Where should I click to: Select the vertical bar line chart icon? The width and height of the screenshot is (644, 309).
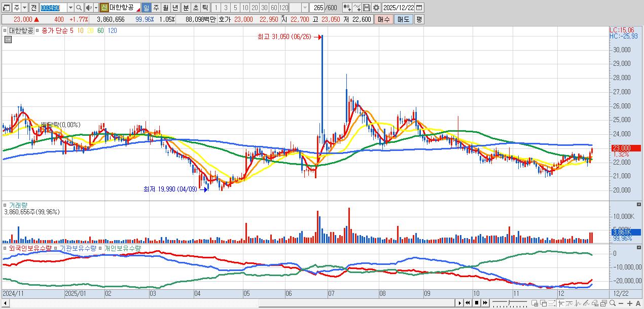click(578, 303)
